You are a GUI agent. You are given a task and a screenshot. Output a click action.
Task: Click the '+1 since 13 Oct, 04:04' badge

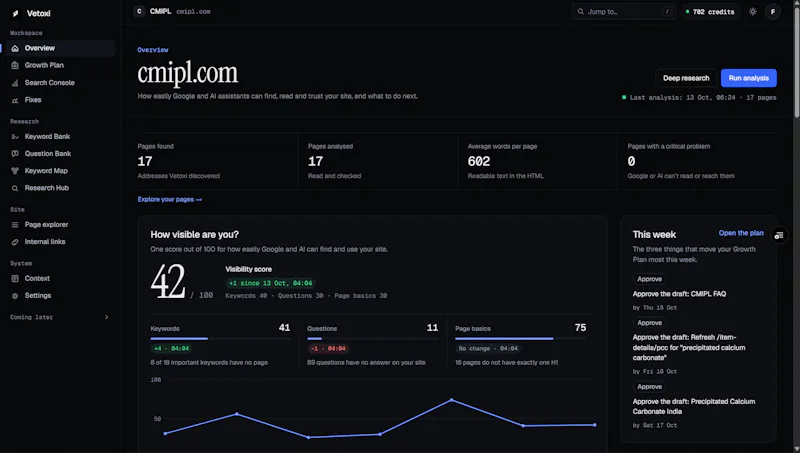[270, 283]
